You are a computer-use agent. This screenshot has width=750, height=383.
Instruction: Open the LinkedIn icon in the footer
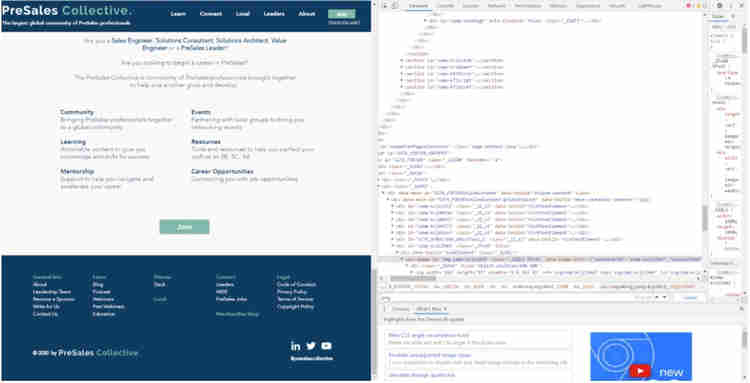pyautogui.click(x=296, y=346)
